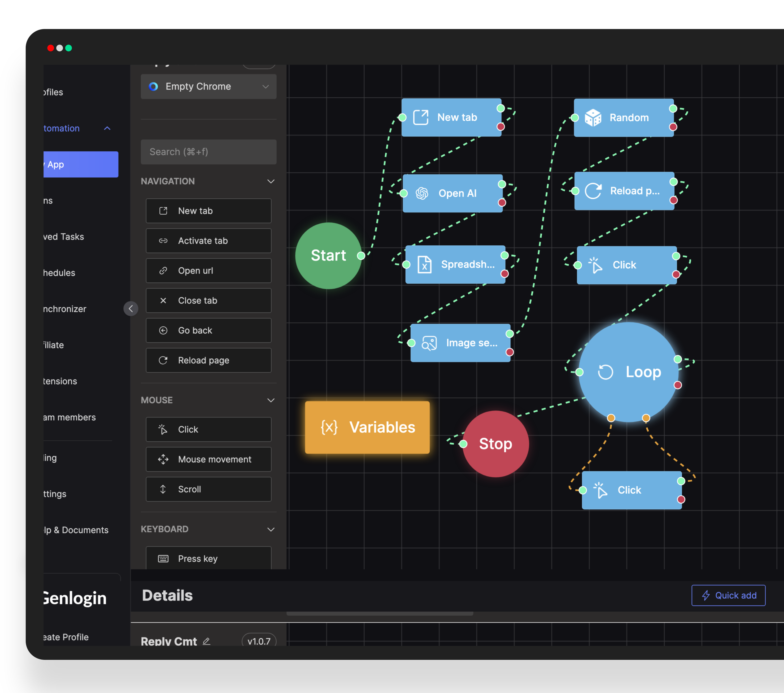
Task: Click the Open url chain icon in sidebar
Action: point(163,271)
